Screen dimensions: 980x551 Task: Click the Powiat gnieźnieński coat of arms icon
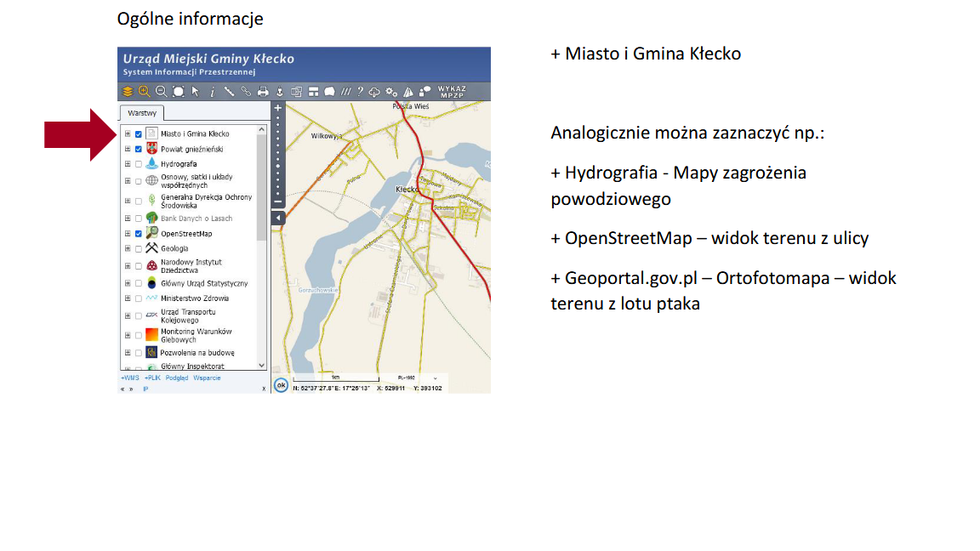152,149
